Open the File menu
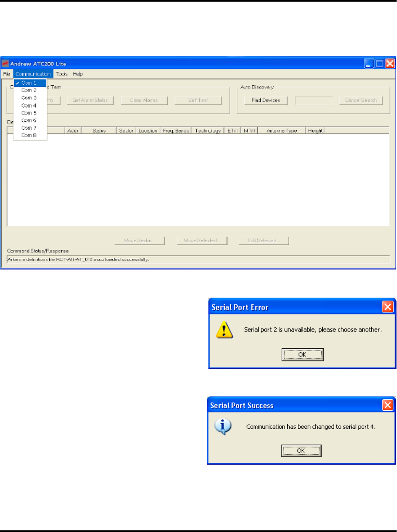The height and width of the screenshot is (532, 397). click(7, 74)
